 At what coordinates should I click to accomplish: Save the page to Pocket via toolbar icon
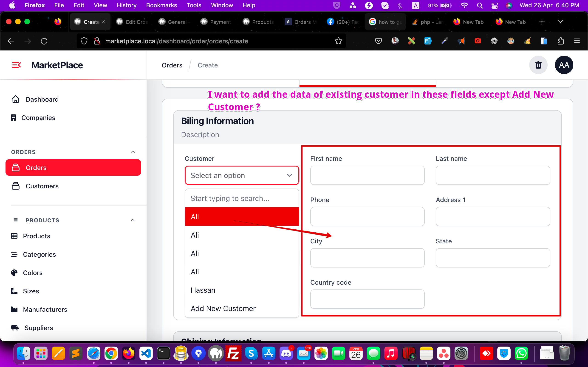pyautogui.click(x=378, y=41)
